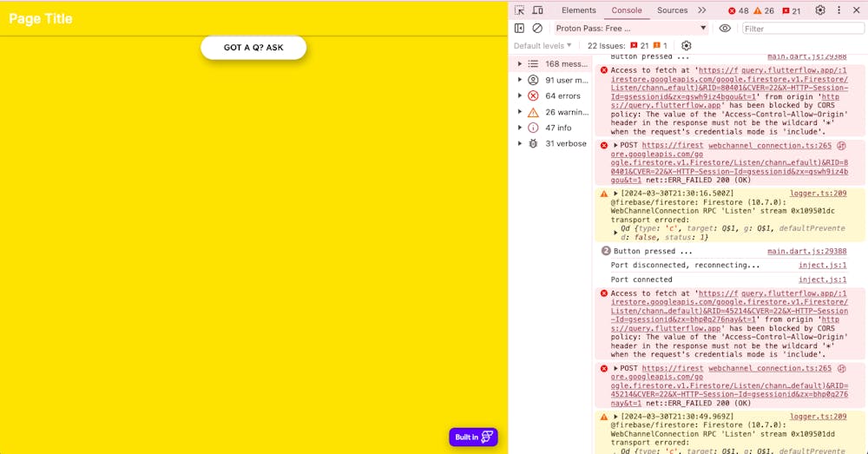868x454 pixels.
Task: Click the 21 issues counter in top bar
Action: click(791, 10)
